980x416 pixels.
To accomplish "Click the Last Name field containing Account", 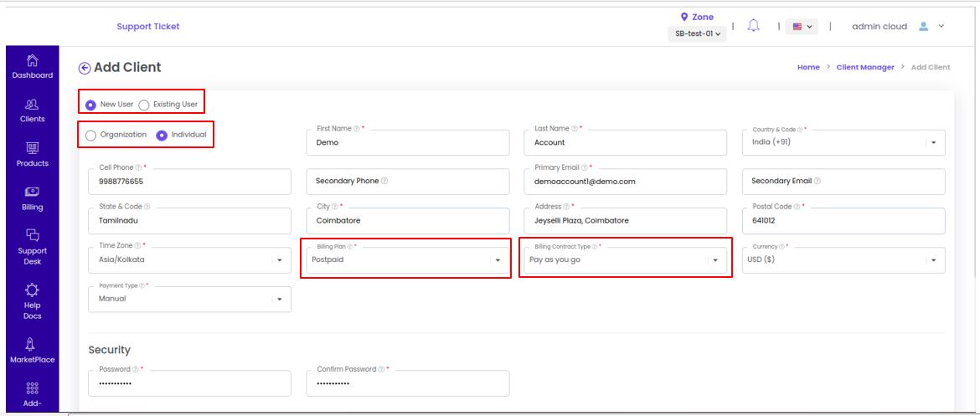I will pyautogui.click(x=626, y=142).
